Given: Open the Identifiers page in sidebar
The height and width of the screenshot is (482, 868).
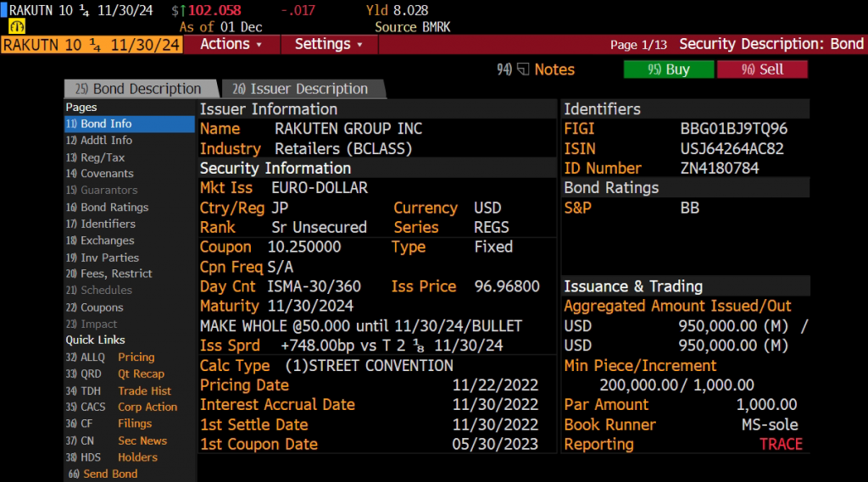Looking at the screenshot, I should point(101,224).
